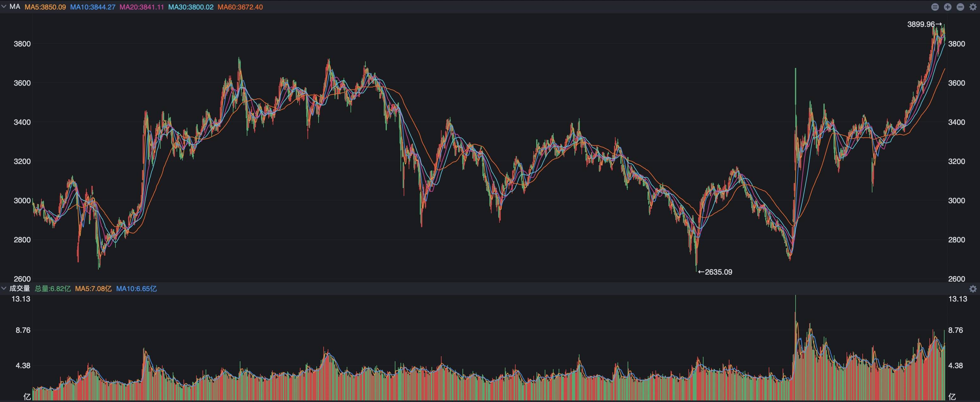
Task: Click the MA20:3841.11 legend value
Action: pos(142,7)
